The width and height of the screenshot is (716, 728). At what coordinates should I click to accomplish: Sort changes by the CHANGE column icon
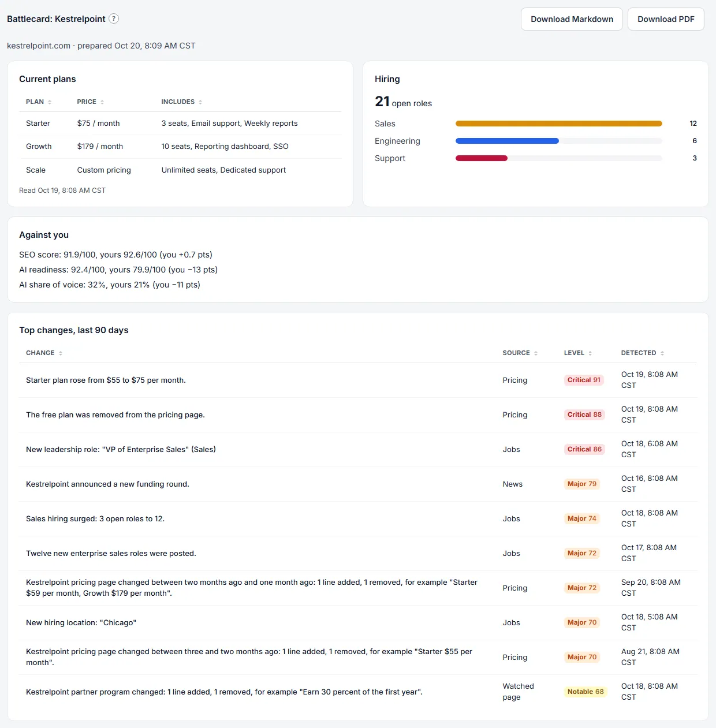[61, 353]
